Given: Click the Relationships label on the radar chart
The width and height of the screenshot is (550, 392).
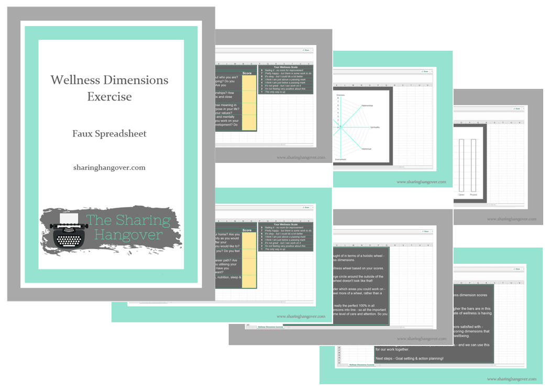Looking at the screenshot, I should click(x=367, y=105).
